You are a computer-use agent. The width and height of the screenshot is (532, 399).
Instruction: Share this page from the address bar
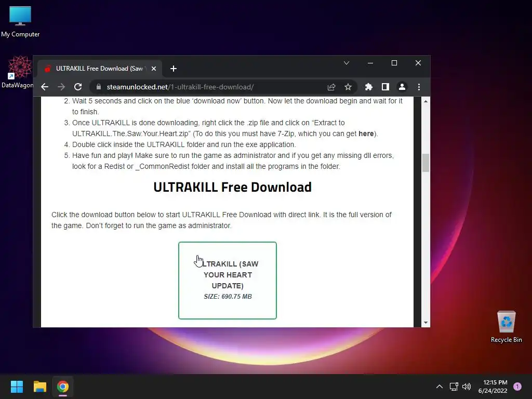[x=331, y=87]
